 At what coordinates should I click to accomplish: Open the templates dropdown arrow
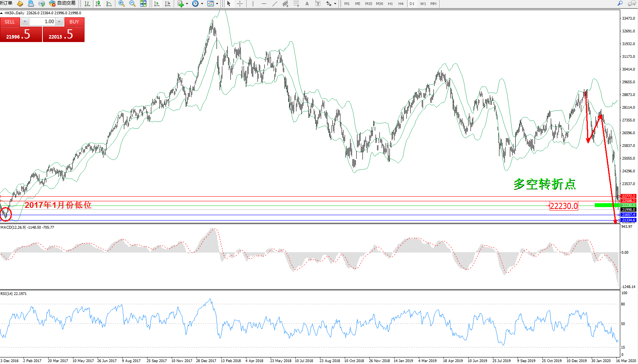[217, 4]
